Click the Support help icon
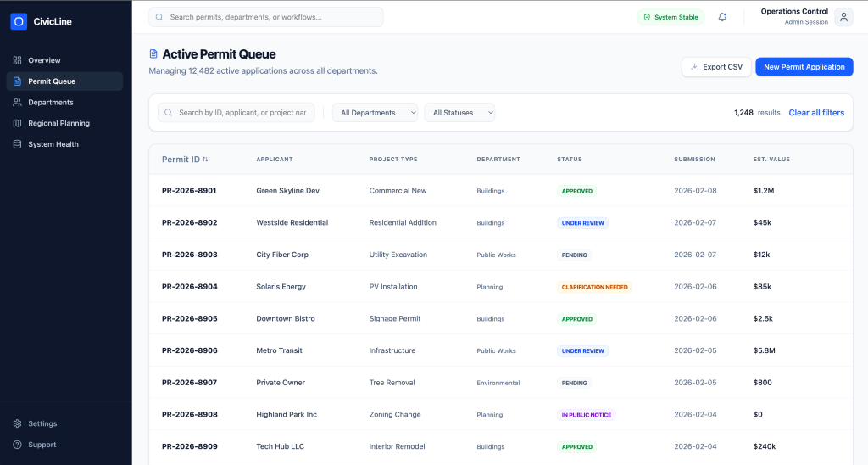 click(18, 445)
